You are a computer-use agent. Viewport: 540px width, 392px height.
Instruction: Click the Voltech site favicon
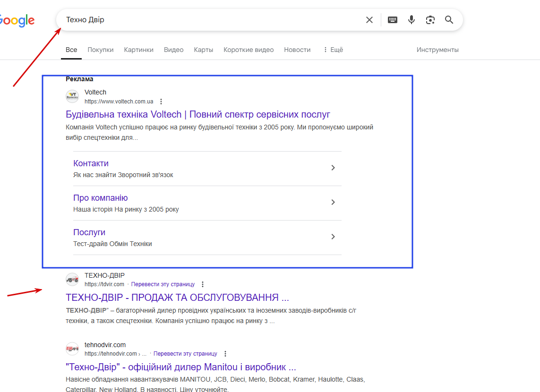[x=72, y=96]
